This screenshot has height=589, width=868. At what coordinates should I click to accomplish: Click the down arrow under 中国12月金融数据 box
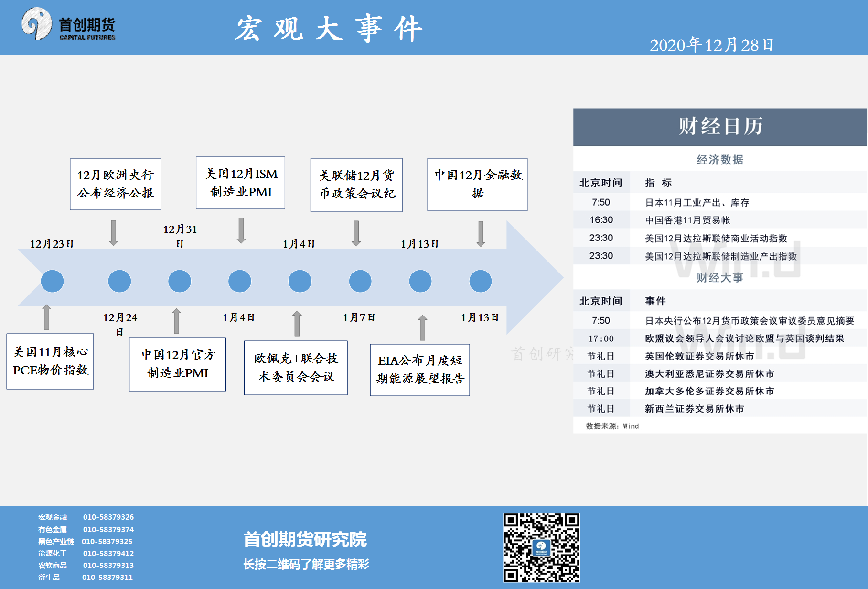click(481, 234)
